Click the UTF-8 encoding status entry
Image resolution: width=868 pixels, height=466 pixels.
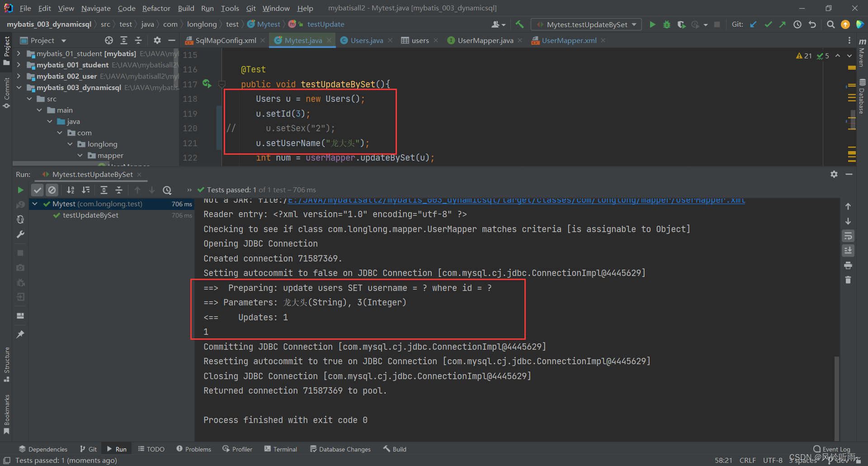[x=773, y=460]
